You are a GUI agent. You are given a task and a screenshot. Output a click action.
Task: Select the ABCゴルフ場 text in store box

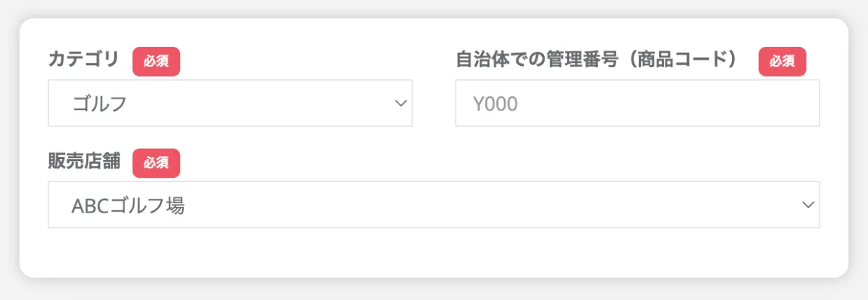pyautogui.click(x=128, y=206)
